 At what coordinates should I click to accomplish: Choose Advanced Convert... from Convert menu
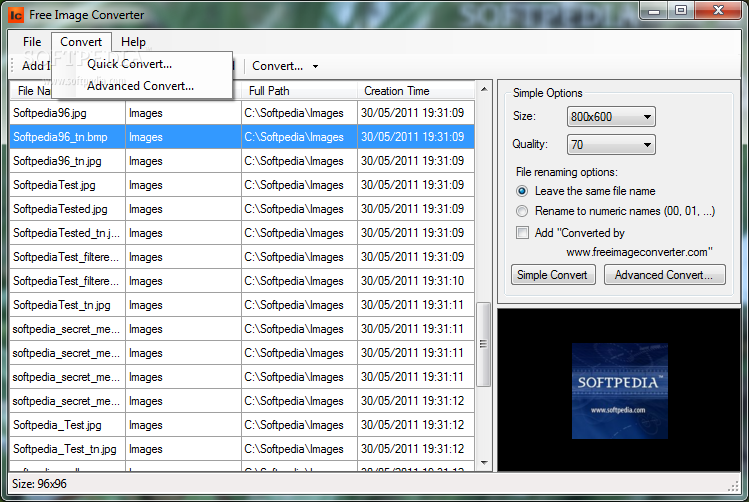coord(140,86)
